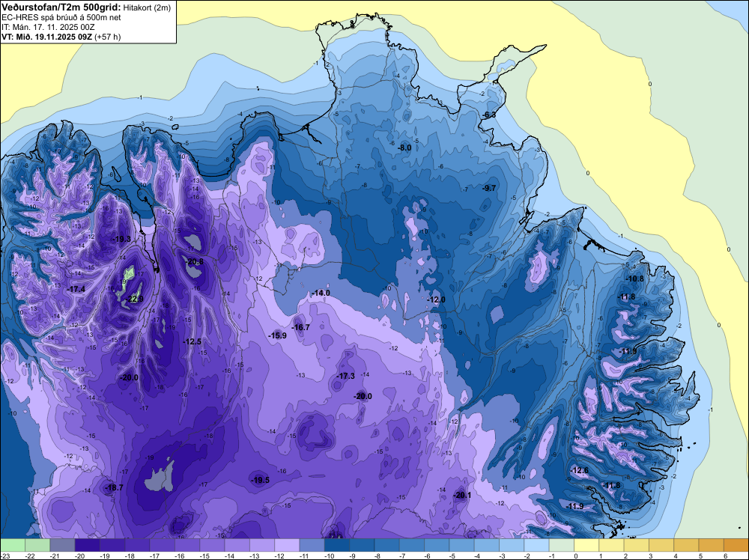749x560 pixels.
Task: Select the -10.8 temperature label
Action: point(635,279)
